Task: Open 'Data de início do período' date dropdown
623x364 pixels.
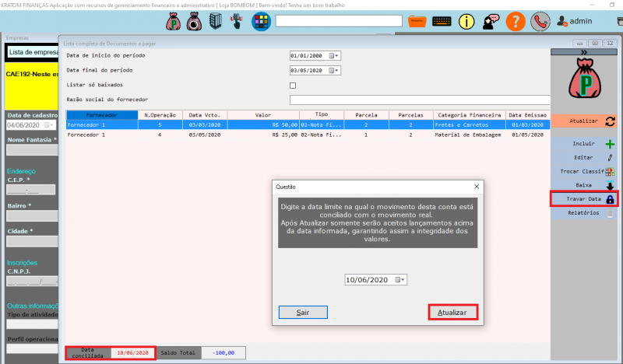Action: pyautogui.click(x=334, y=56)
